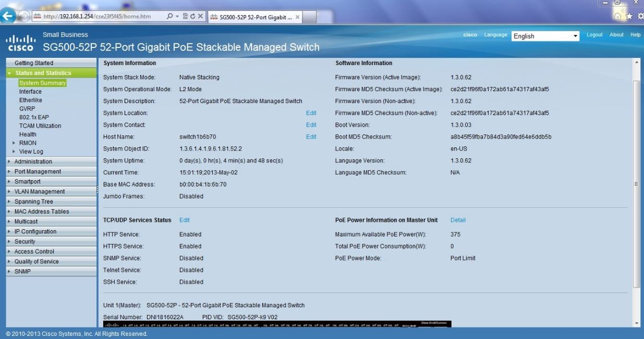Click the sidebar splitter handle
644x339 pixels.
(98, 191)
